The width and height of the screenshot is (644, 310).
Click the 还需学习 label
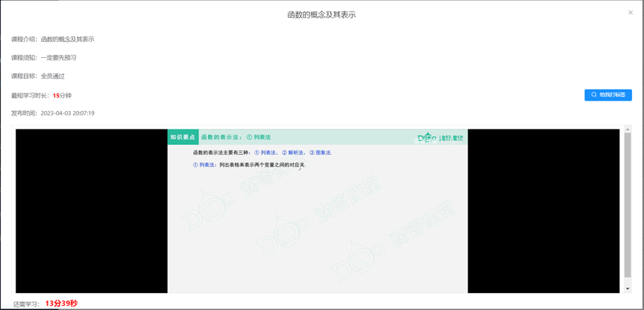[x=27, y=304]
